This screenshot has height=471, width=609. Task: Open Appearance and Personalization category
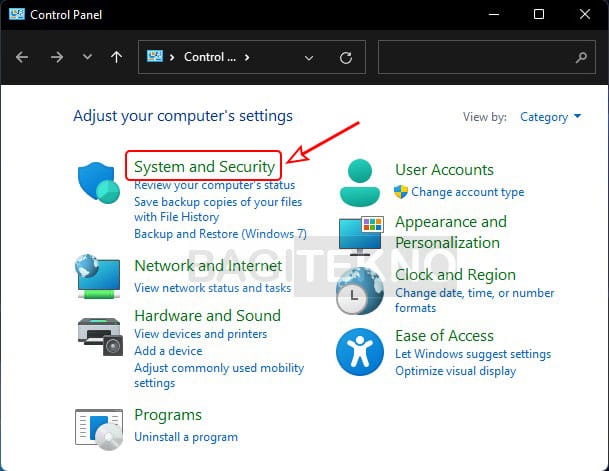(x=451, y=232)
